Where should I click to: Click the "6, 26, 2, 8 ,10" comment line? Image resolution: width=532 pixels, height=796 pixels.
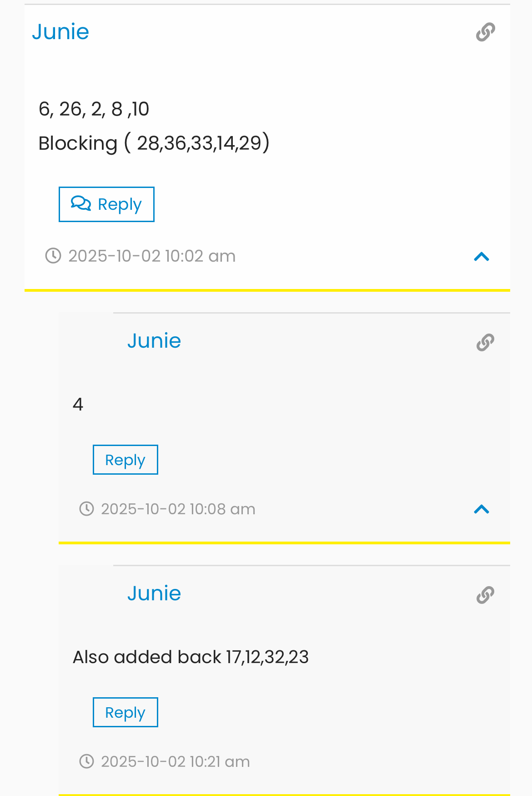(x=94, y=109)
